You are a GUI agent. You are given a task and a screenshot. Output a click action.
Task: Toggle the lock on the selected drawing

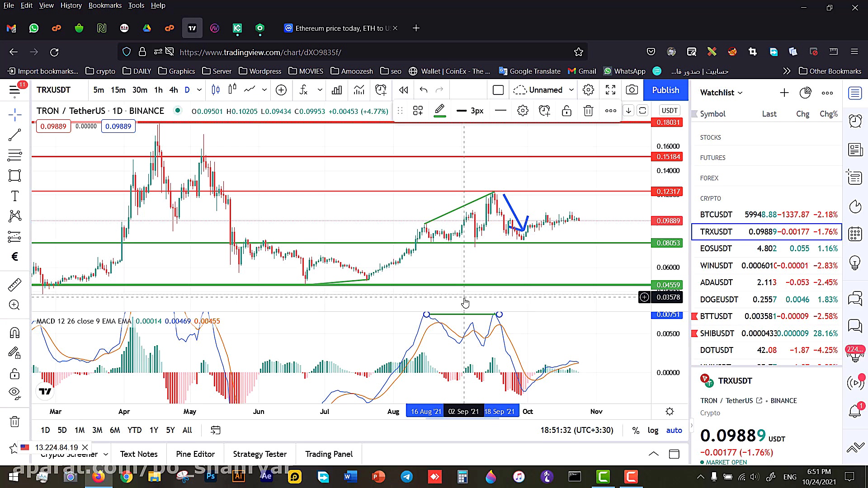pyautogui.click(x=566, y=111)
